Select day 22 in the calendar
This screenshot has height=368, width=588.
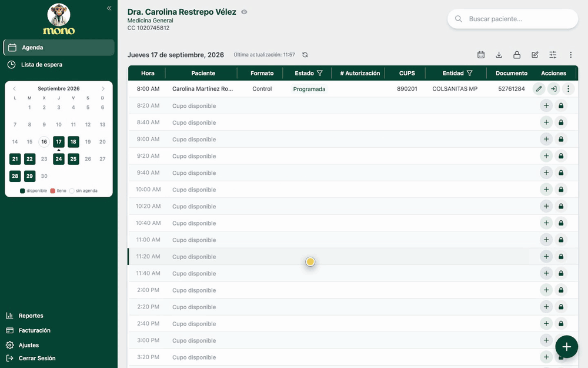pos(29,159)
